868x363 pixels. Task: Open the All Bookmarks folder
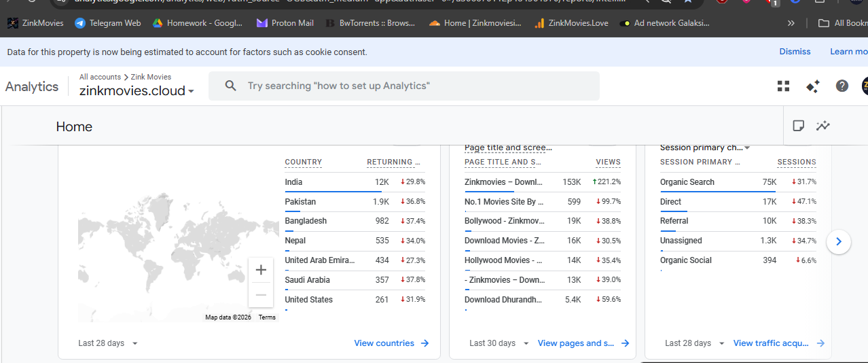(842, 23)
